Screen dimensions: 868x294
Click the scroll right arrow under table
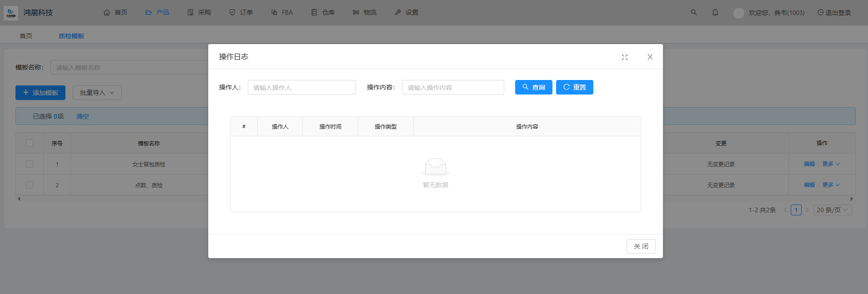[852, 199]
